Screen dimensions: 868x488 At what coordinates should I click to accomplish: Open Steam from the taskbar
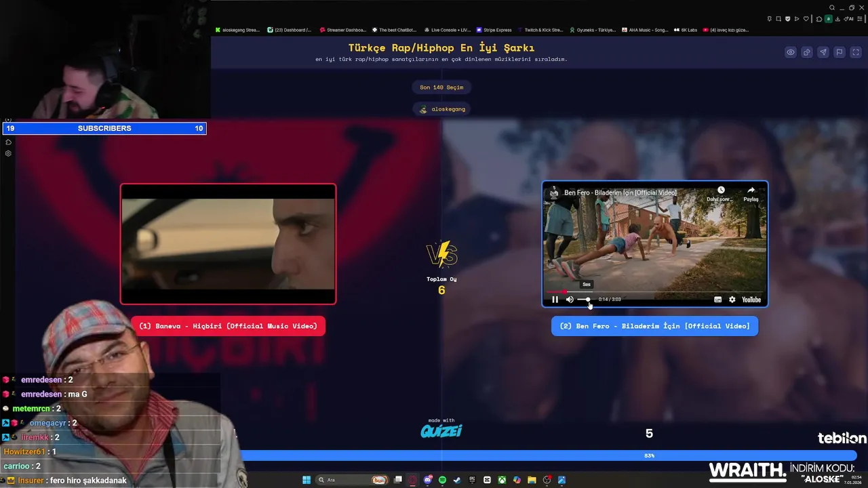[x=457, y=480]
